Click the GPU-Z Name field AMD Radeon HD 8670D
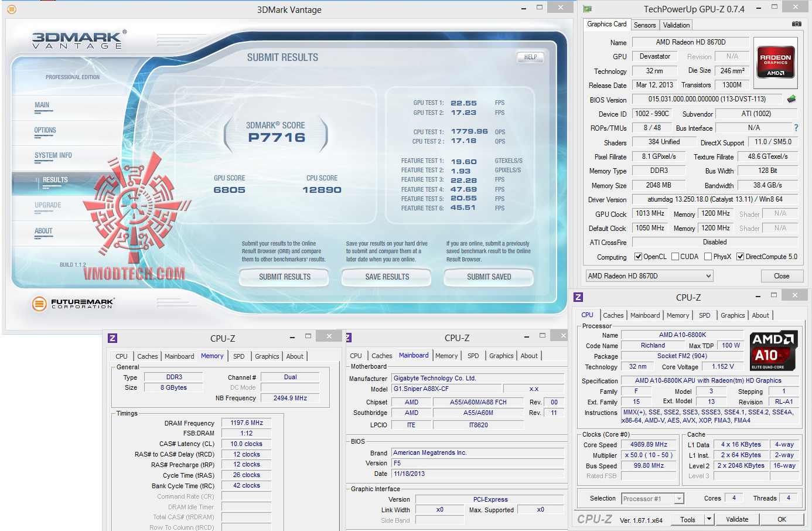The width and height of the screenshot is (812, 531). pos(691,42)
